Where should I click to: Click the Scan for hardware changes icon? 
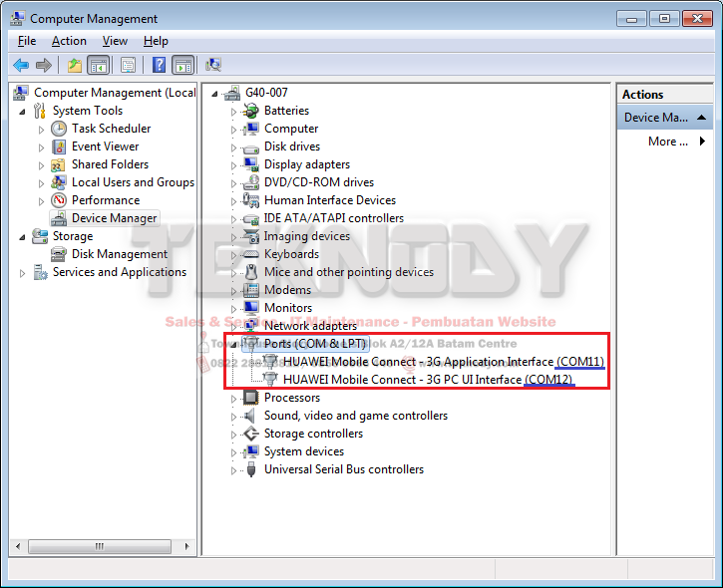click(x=213, y=65)
